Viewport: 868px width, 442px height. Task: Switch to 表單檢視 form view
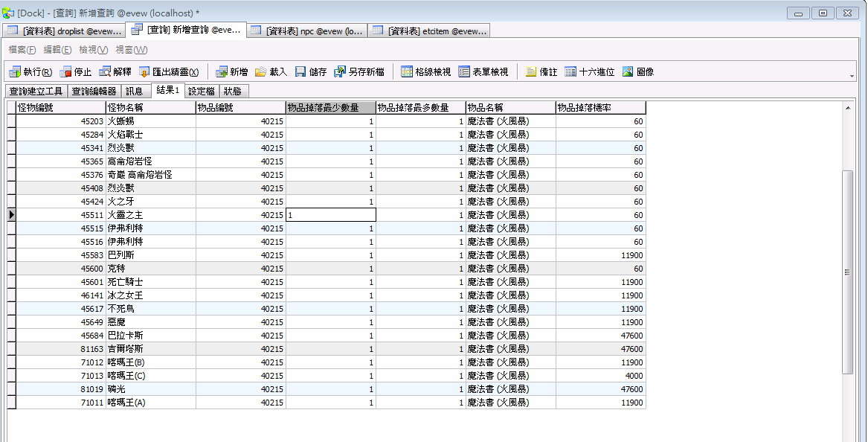click(483, 72)
